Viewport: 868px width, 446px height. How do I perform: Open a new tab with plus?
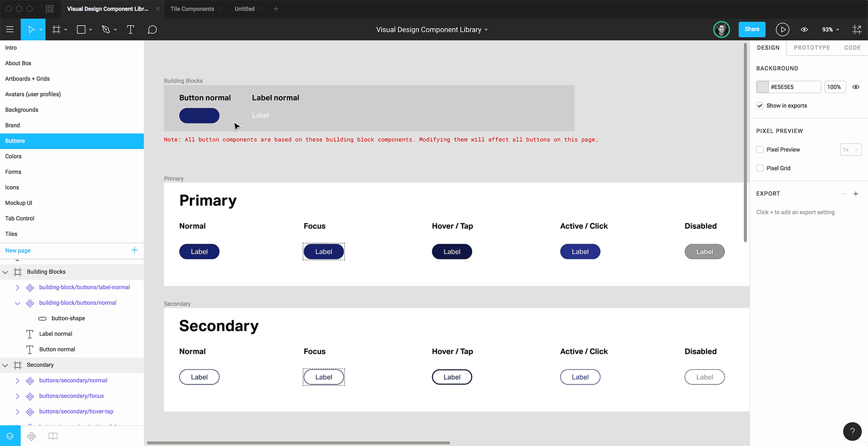(276, 9)
